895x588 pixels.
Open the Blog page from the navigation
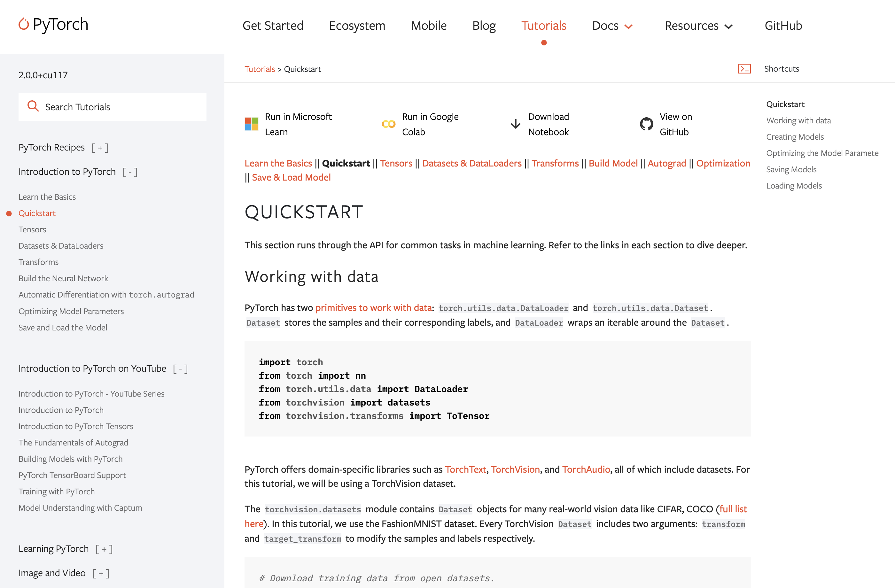tap(484, 26)
